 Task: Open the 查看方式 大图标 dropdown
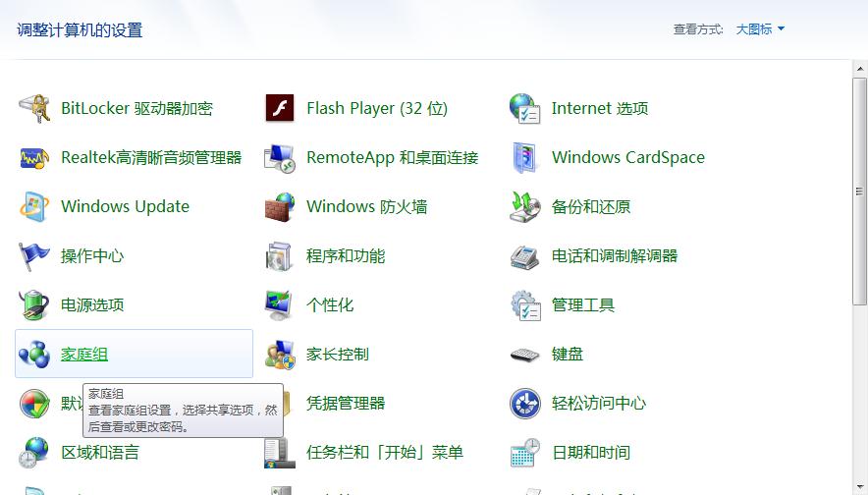tap(760, 29)
